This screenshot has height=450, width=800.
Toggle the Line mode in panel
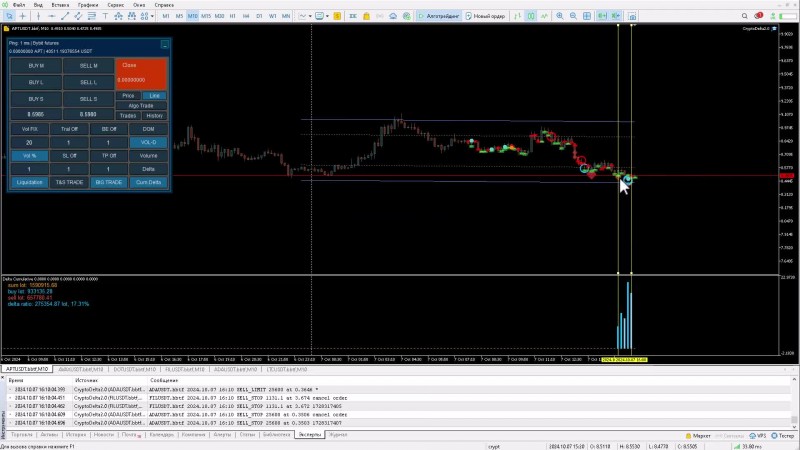pos(155,95)
